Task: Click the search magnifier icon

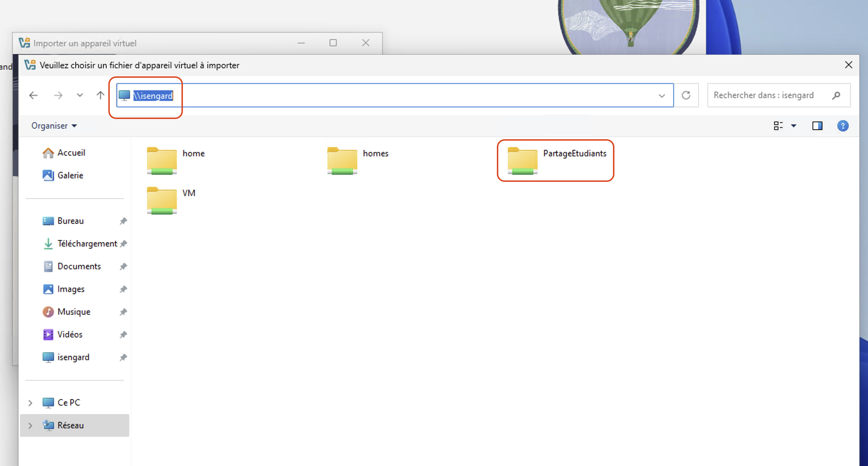Action: (836, 95)
